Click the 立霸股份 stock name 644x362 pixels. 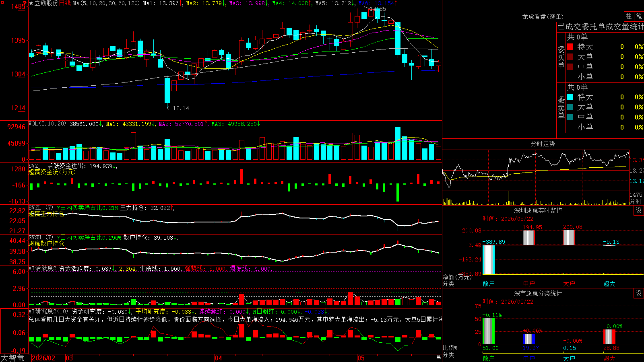[46, 3]
